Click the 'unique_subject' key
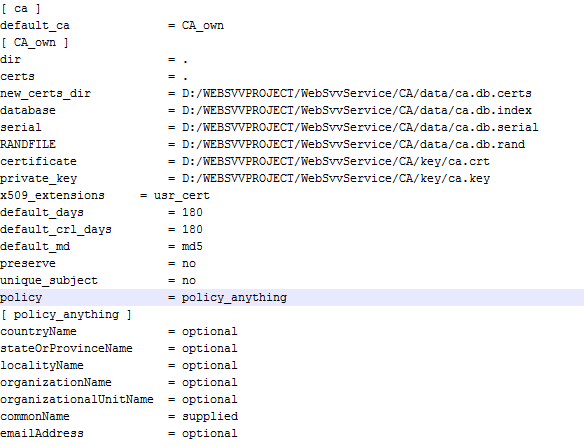This screenshot has height=446, width=584. pos(49,281)
